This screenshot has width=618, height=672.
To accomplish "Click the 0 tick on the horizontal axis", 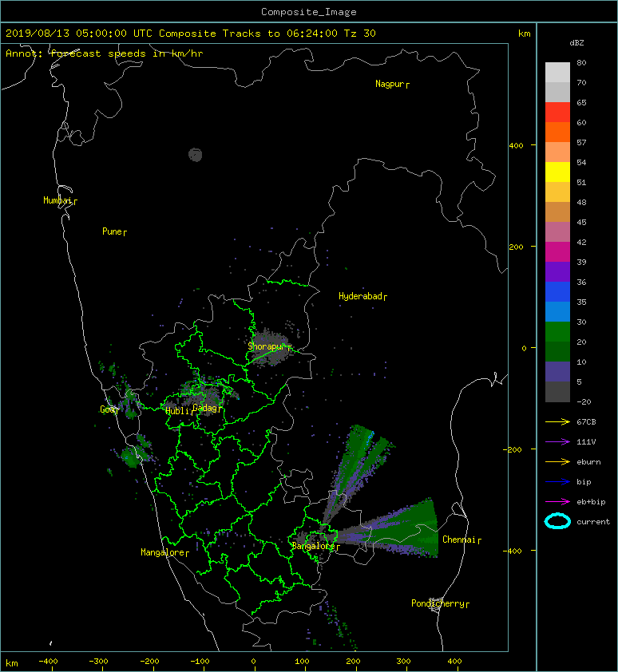I will [x=253, y=662].
